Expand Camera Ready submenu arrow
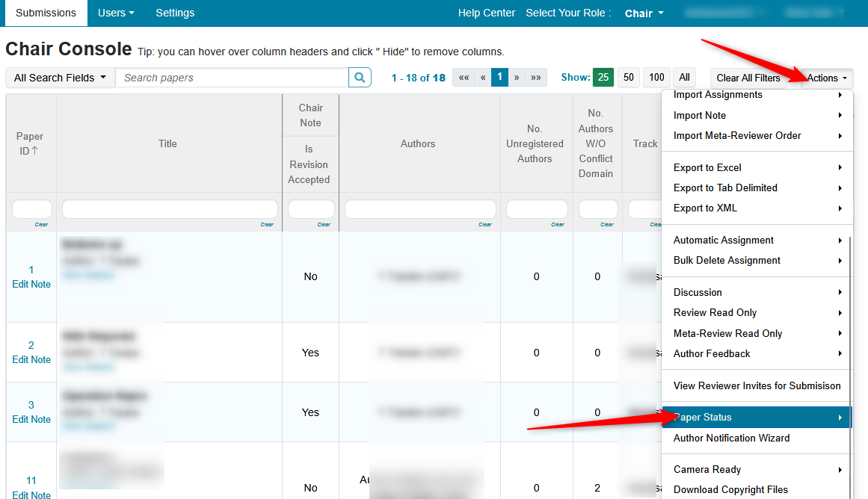Screen dimensions: 868x499 (840, 470)
